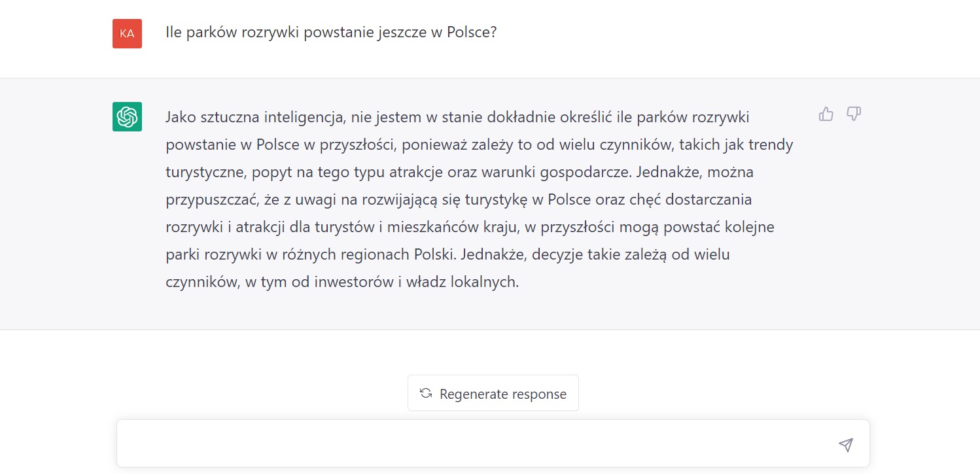This screenshot has width=980, height=474.
Task: Click the word "inwestorów" in the response
Action: (349, 282)
